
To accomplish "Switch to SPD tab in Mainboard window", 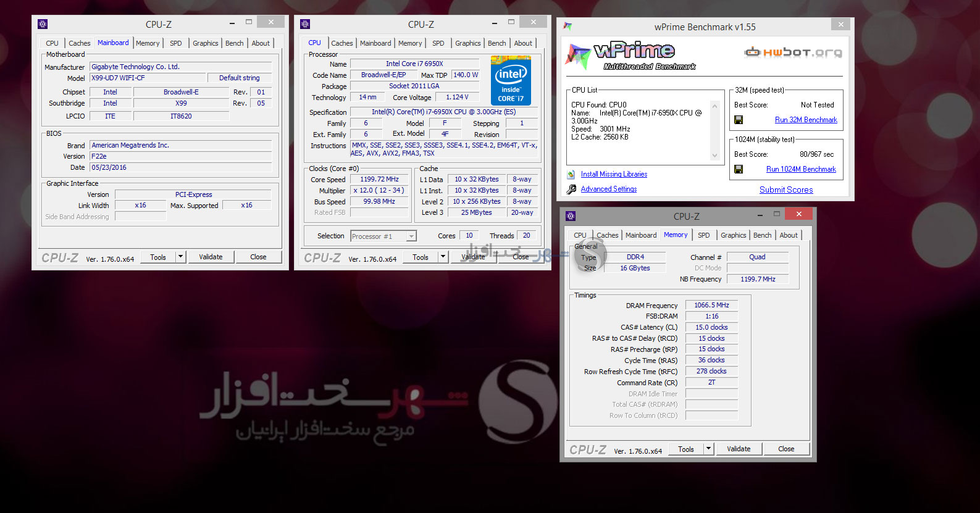I will coord(176,43).
